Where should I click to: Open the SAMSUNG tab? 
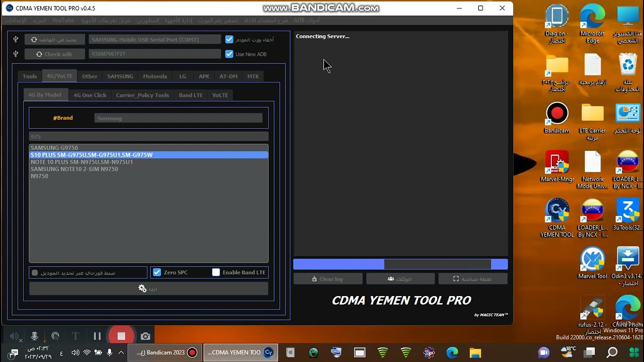120,76
